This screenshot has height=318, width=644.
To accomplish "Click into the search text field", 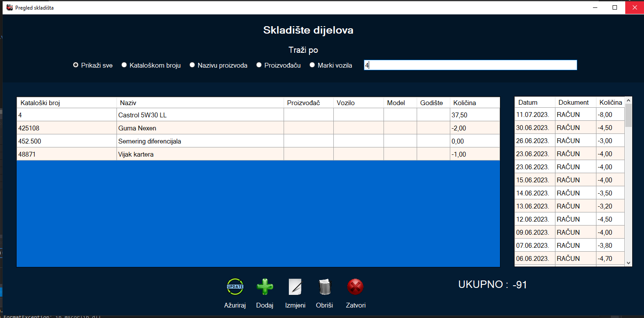I will (470, 65).
